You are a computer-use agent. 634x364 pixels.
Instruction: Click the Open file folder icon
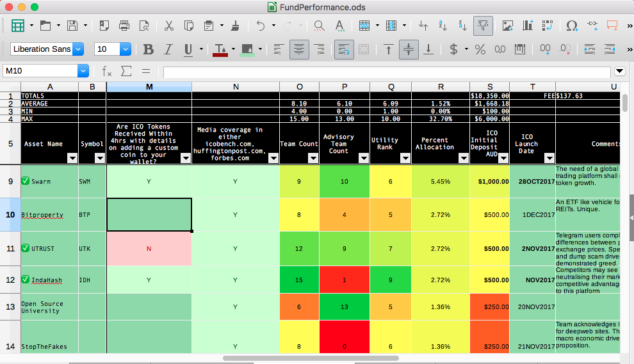[x=45, y=26]
